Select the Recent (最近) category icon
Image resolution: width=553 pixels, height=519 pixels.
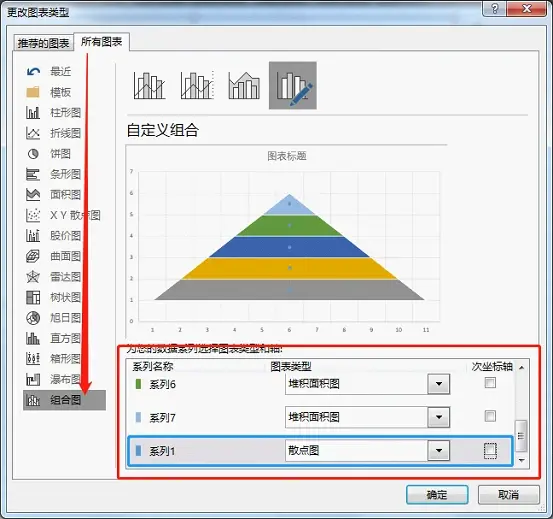pyautogui.click(x=33, y=72)
